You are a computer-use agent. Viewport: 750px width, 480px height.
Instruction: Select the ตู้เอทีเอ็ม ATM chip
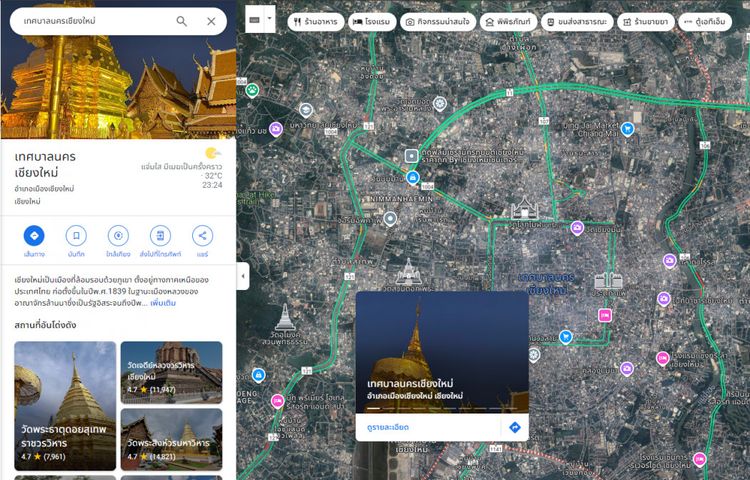pos(705,22)
